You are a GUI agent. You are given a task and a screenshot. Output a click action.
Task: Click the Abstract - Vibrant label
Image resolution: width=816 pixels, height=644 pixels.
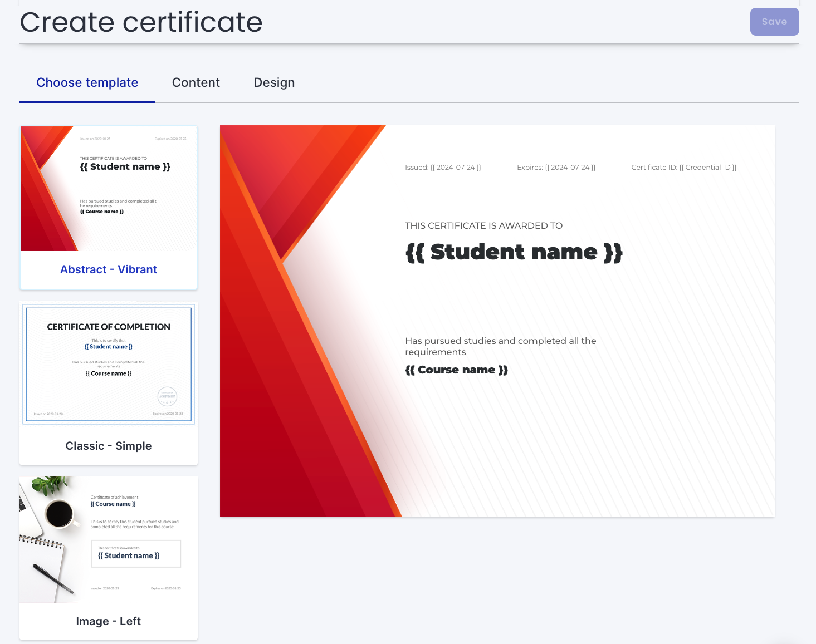pos(109,269)
